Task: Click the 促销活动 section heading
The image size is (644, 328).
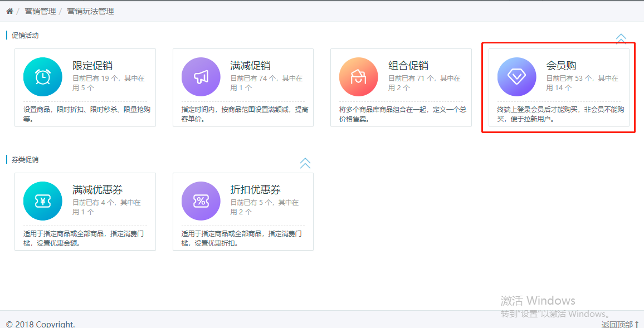Action: (x=25, y=35)
